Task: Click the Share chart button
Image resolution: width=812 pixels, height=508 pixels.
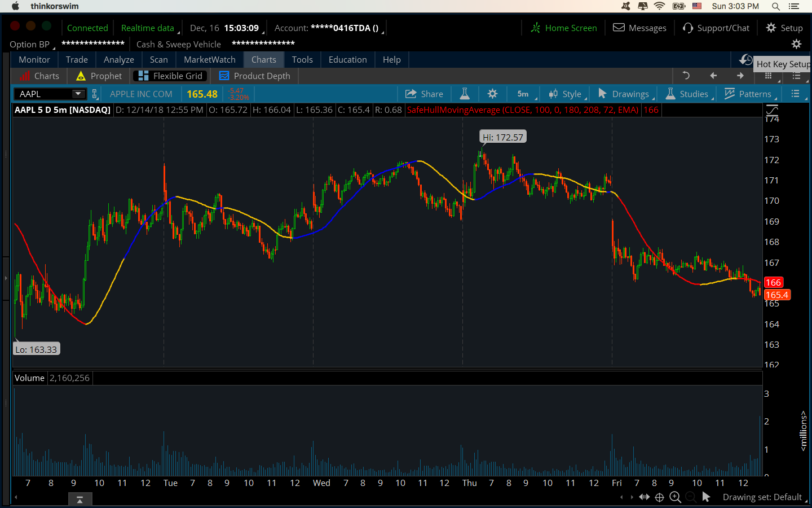Action: [425, 94]
